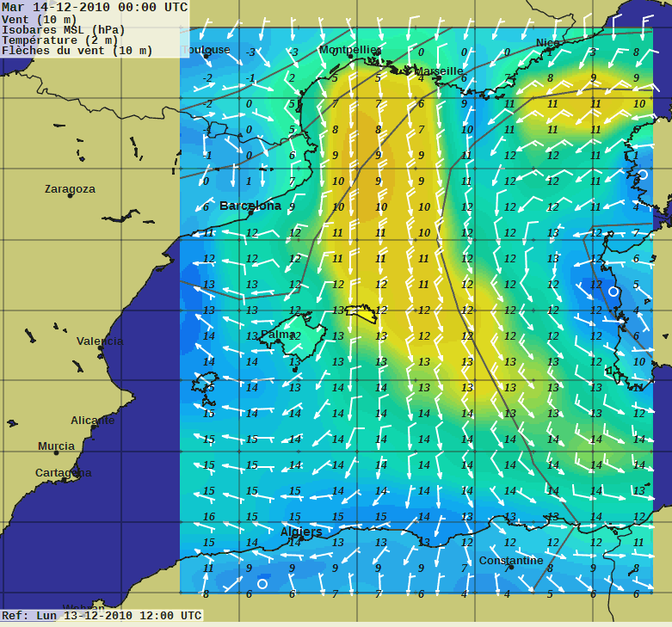Click the white circle marker over Sardinia
The image size is (672, 627).
pyautogui.click(x=613, y=292)
